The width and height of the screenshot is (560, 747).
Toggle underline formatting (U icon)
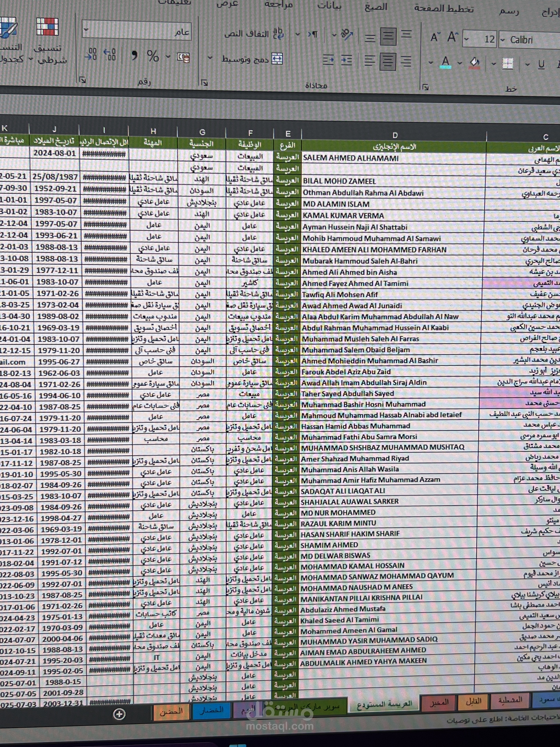click(541, 64)
